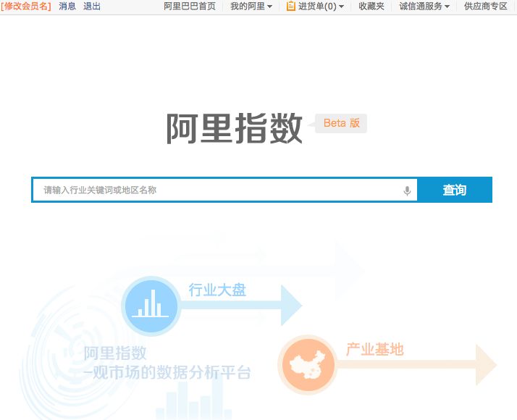Open 消息 messages link
Screen dimensions: 517x420
point(67,7)
